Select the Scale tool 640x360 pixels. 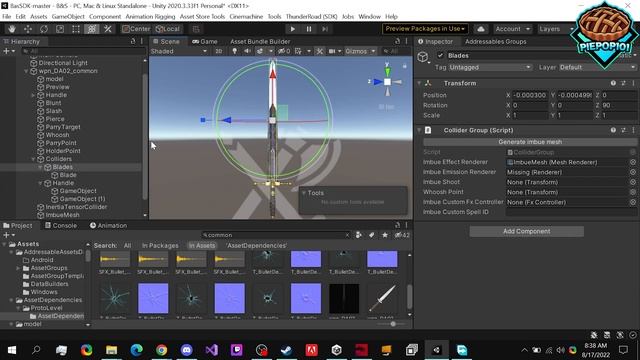tap(60, 29)
